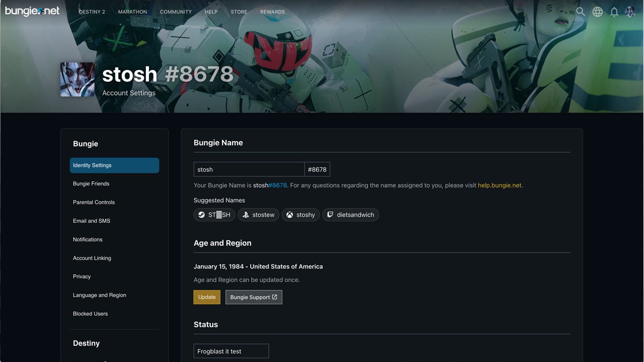Open the Store nav menu

pos(239,12)
